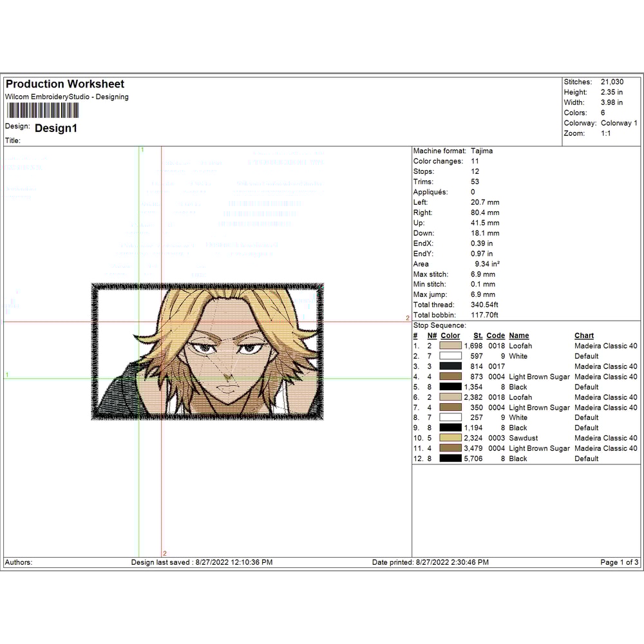Click the Color column header

[x=450, y=336]
